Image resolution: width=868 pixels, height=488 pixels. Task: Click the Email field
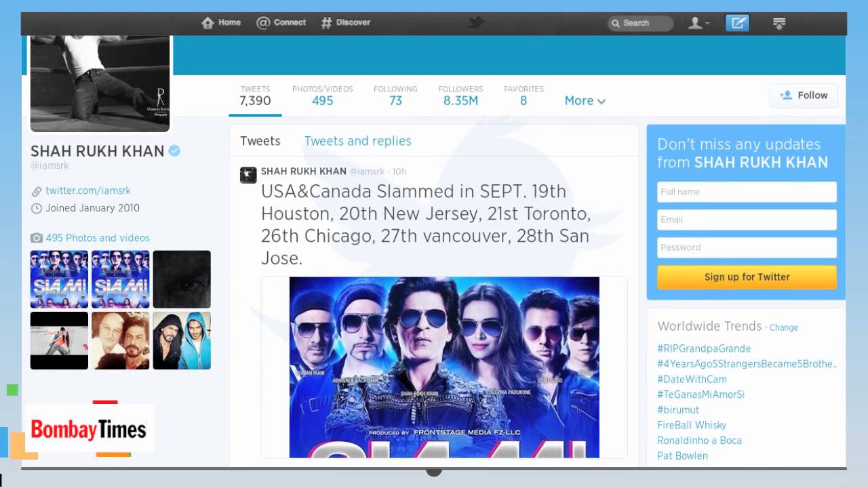point(747,220)
